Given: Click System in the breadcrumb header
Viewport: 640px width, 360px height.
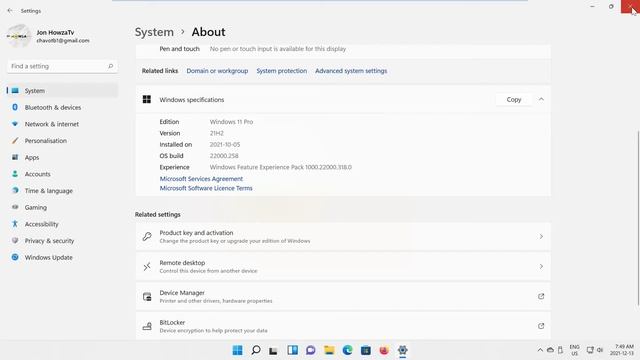Looking at the screenshot, I should 154,32.
